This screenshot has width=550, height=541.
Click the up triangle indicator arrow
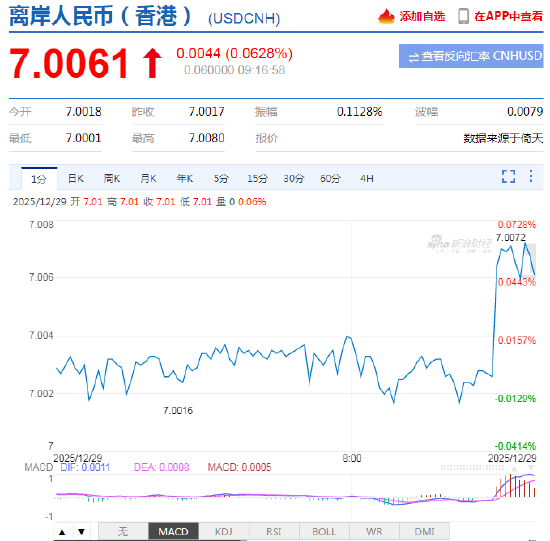tap(62, 532)
